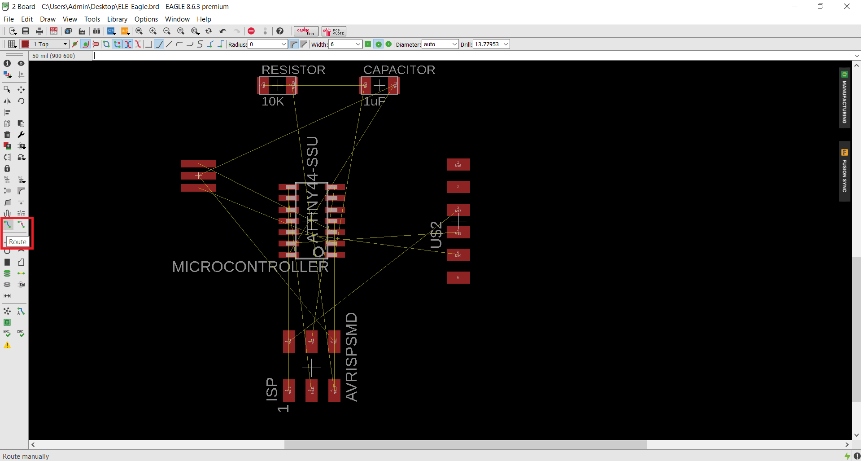Open the ULP run dropdown icon
This screenshot has width=868, height=461.
[125, 31]
